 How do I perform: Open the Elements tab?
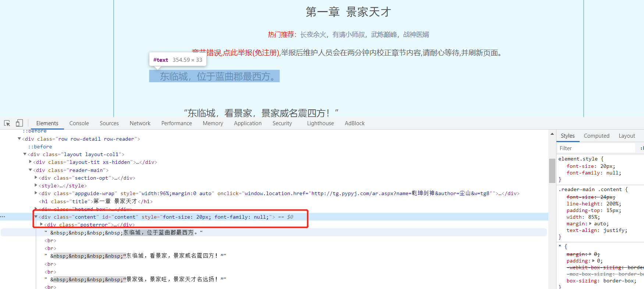coord(47,123)
